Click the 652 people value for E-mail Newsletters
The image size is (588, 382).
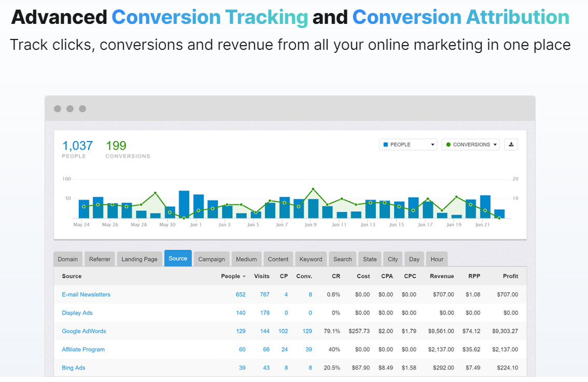pyautogui.click(x=241, y=295)
